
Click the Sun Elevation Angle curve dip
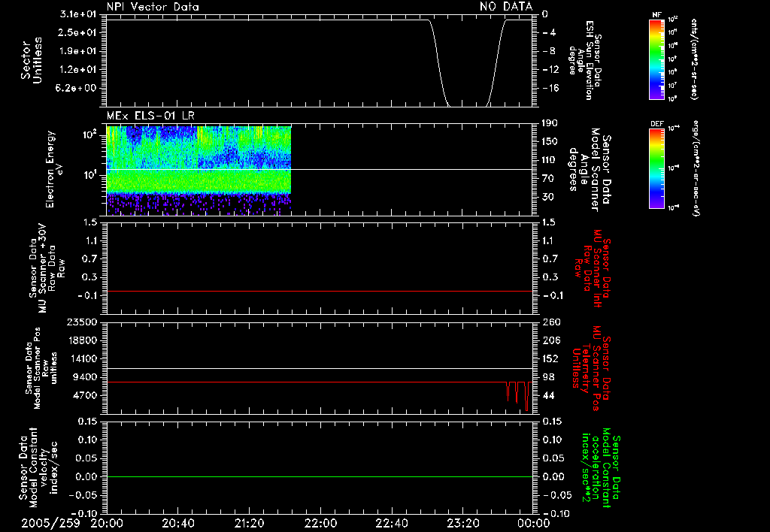point(466,63)
